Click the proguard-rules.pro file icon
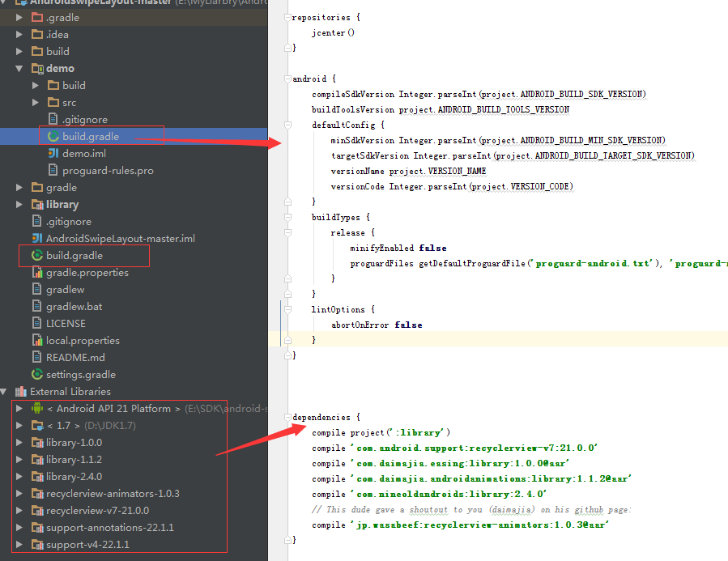This screenshot has height=561, width=728. click(53, 170)
